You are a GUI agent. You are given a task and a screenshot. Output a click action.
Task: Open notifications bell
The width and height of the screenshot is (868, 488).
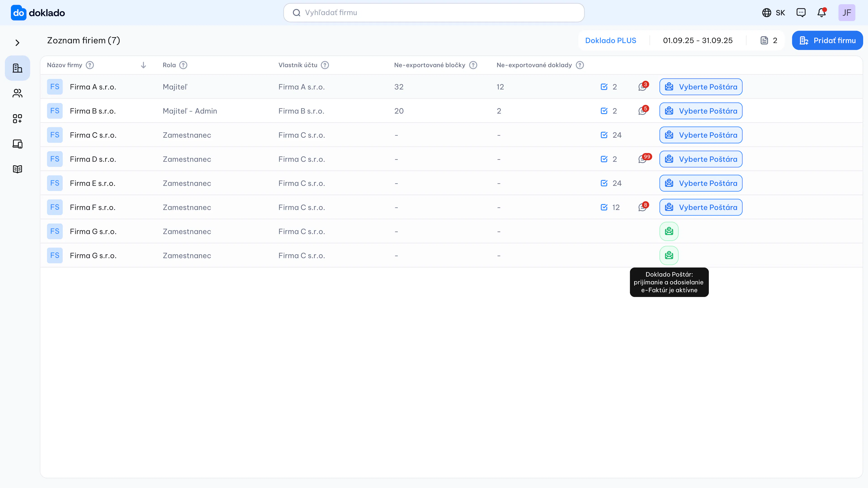tap(822, 13)
